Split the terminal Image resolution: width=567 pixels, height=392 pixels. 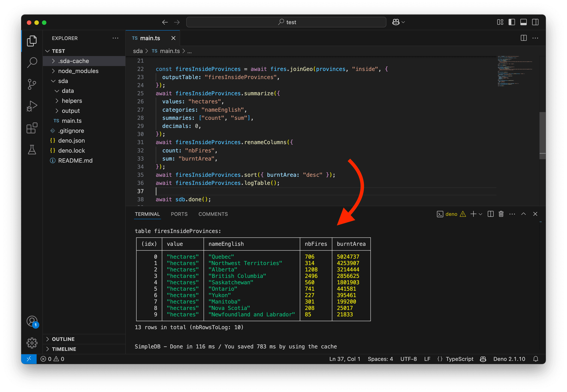pos(491,214)
